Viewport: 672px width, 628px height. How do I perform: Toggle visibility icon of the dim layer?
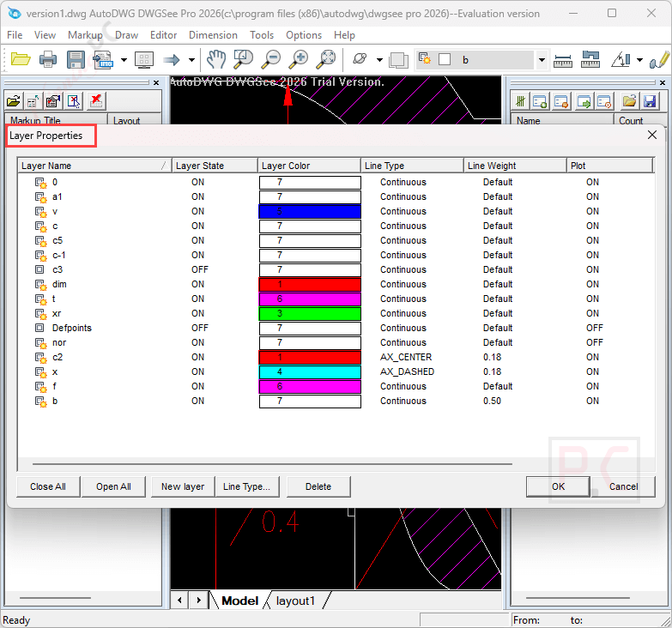[x=40, y=285]
